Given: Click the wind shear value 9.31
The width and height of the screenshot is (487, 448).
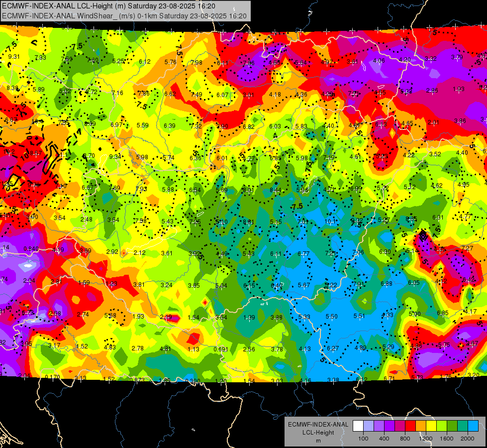Looking at the screenshot, I should 14,57.
